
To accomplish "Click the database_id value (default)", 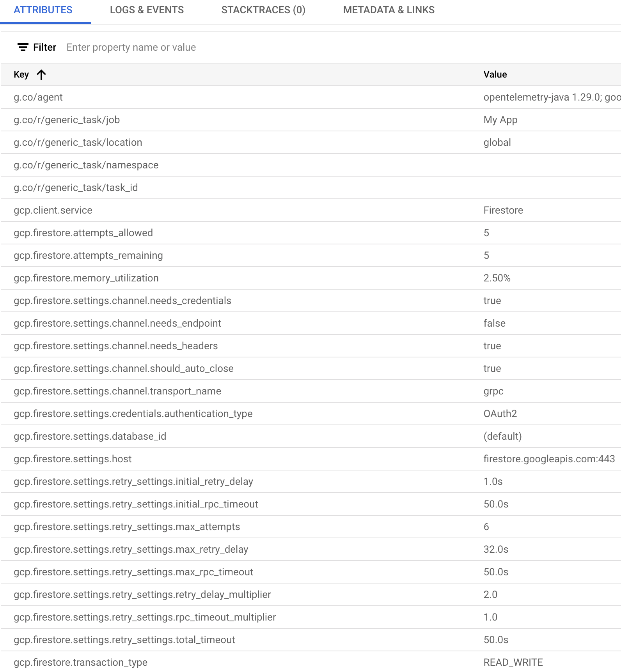I will [502, 436].
